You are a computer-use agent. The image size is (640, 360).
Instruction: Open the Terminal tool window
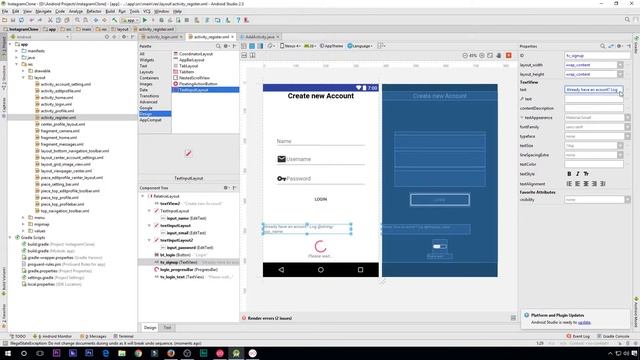[x=123, y=336]
